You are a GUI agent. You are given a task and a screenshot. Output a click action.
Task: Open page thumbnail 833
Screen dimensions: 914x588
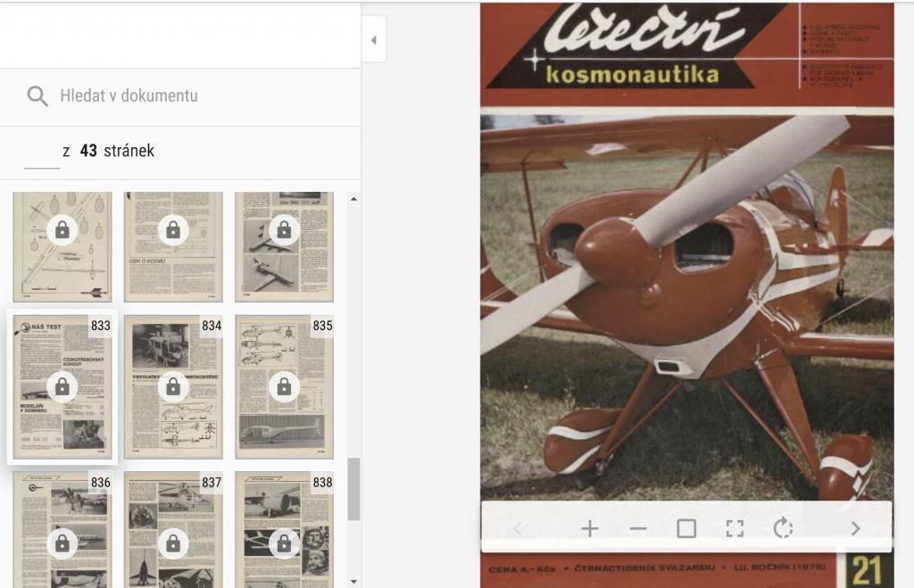click(x=62, y=386)
